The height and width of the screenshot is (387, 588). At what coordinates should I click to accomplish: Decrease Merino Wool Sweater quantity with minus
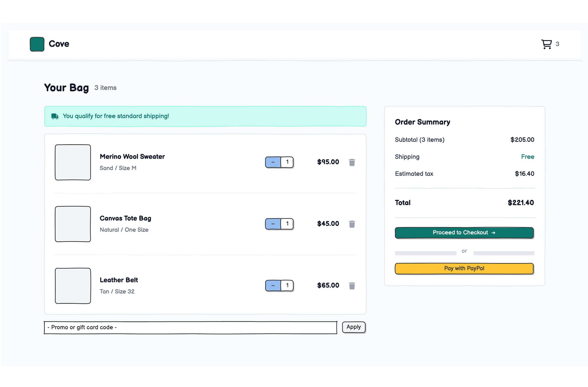tap(273, 162)
